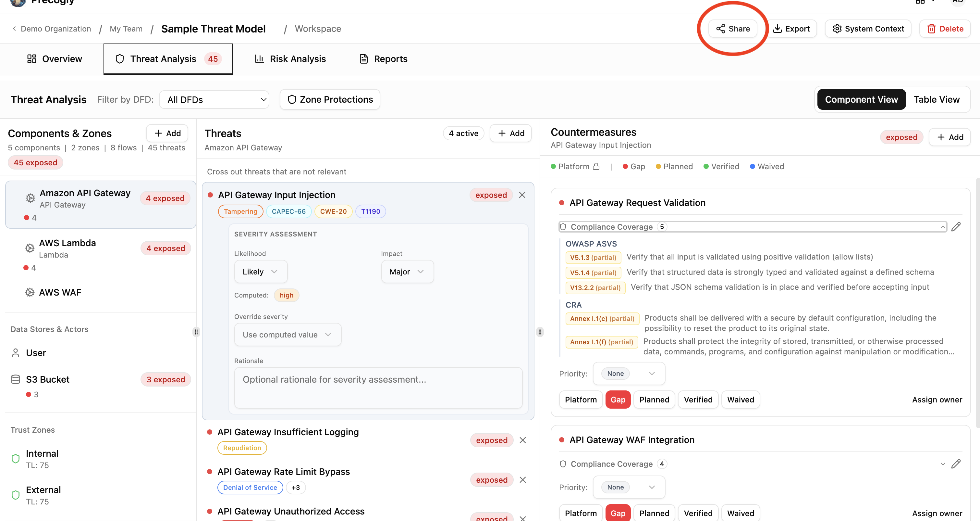This screenshot has height=521, width=980.
Task: Click the AWS Lambda gear icon
Action: (30, 248)
